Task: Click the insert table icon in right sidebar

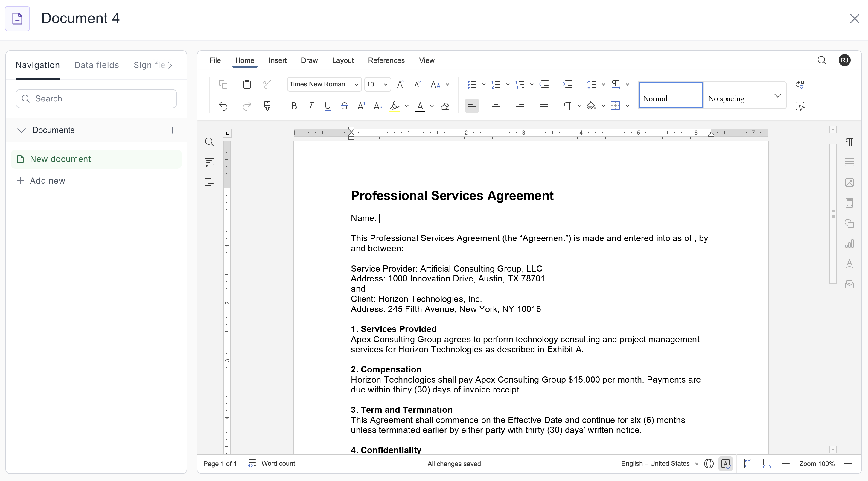Action: 849,162
